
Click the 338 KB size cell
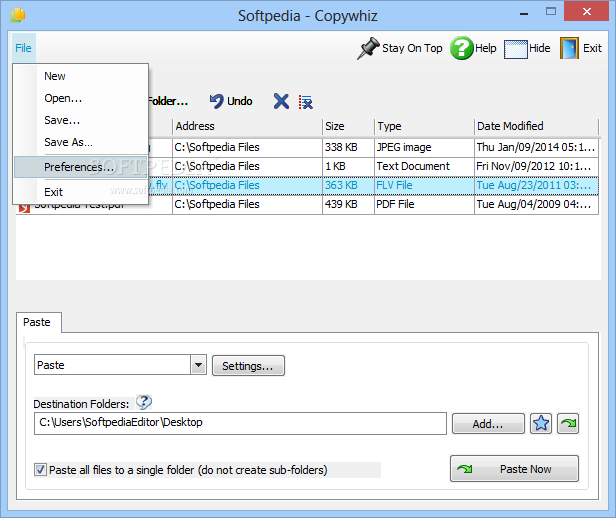pyautogui.click(x=348, y=147)
